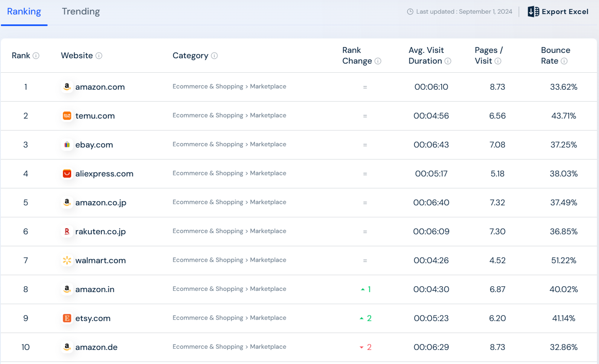The image size is (599, 364).
Task: Open the rakuten.co.jp website link
Action: click(100, 231)
